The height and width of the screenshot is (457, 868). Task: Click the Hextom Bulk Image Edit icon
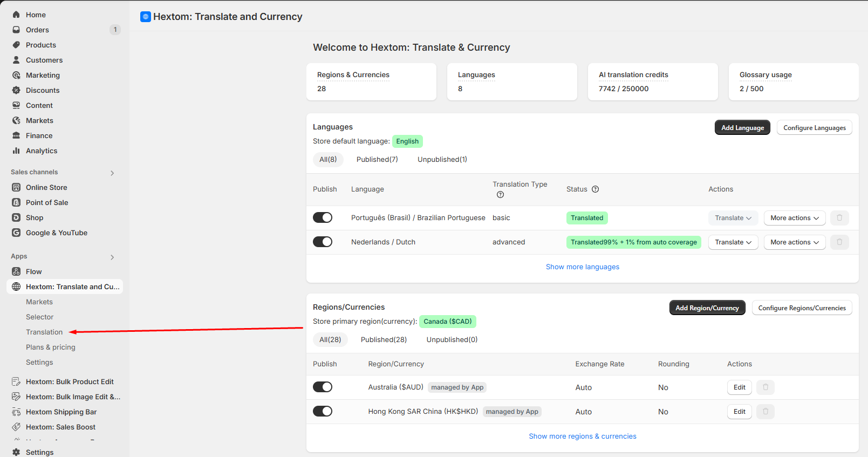[x=16, y=397]
